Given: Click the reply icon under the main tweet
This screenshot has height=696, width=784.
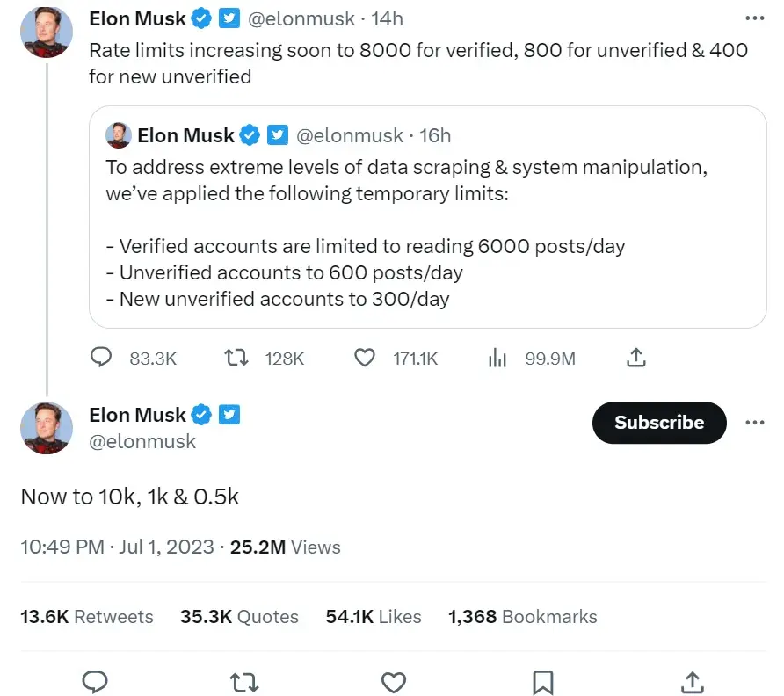Looking at the screenshot, I should tap(95, 683).
